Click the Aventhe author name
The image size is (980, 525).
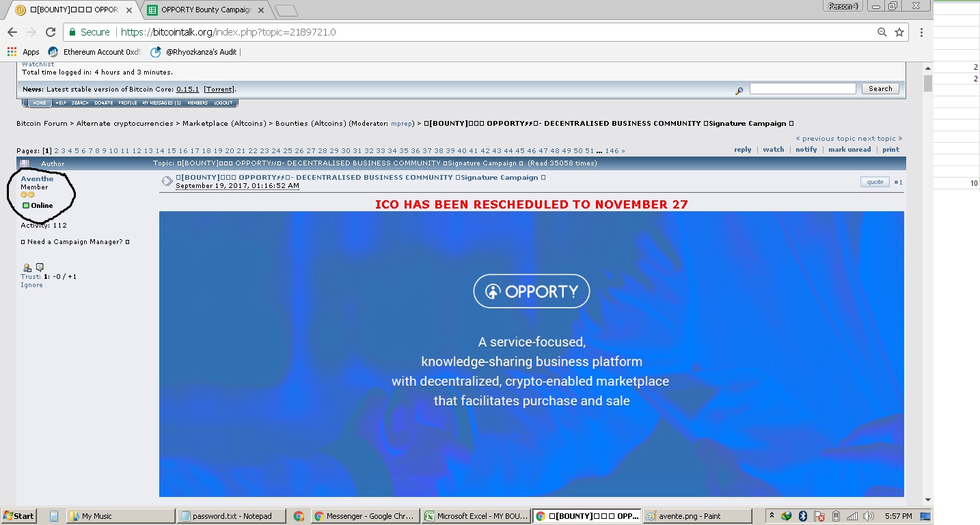pos(37,179)
